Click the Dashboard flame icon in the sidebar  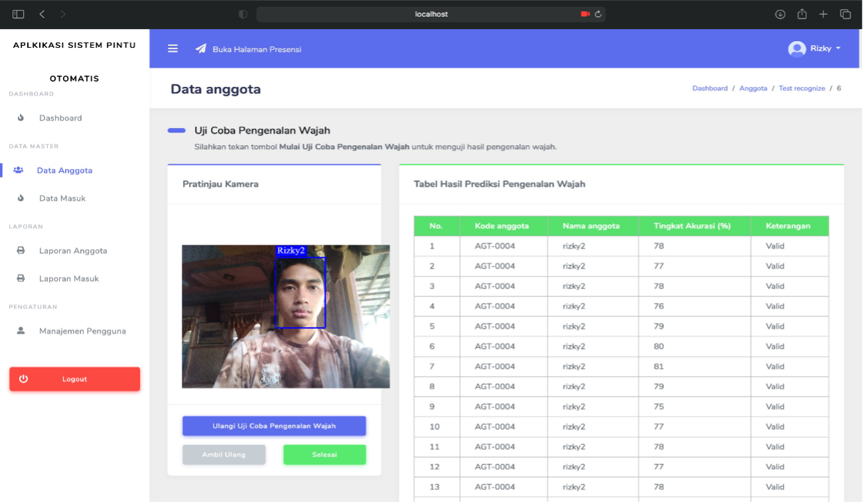[x=21, y=118]
